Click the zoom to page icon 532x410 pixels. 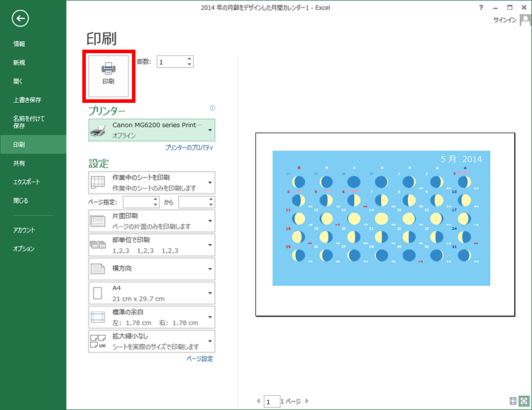[x=524, y=401]
